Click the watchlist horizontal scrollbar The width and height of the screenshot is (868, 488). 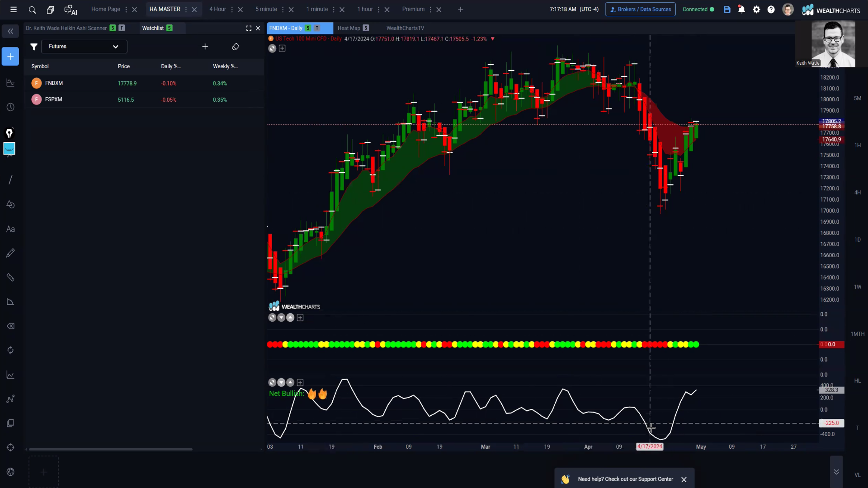(x=111, y=449)
